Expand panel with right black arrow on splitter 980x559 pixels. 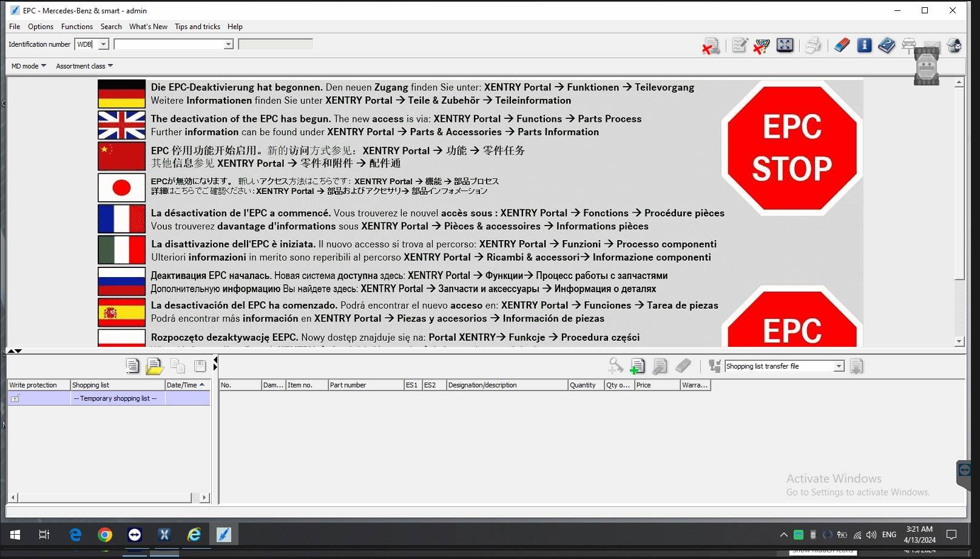[x=215, y=367]
